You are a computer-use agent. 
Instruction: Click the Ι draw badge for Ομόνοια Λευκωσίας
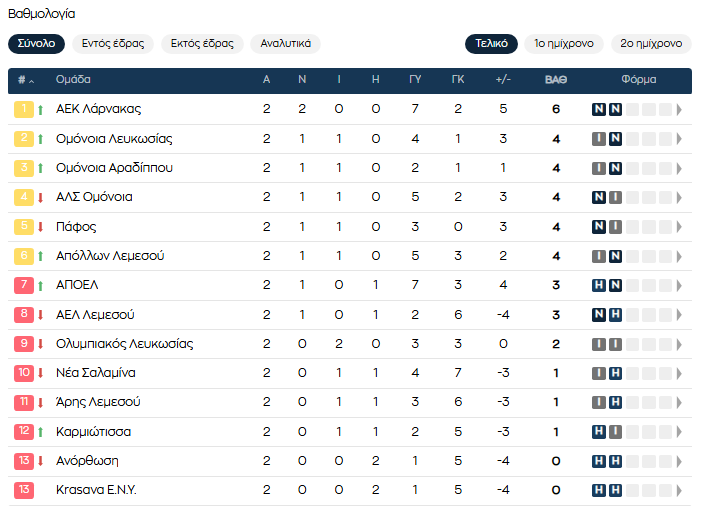click(x=599, y=139)
